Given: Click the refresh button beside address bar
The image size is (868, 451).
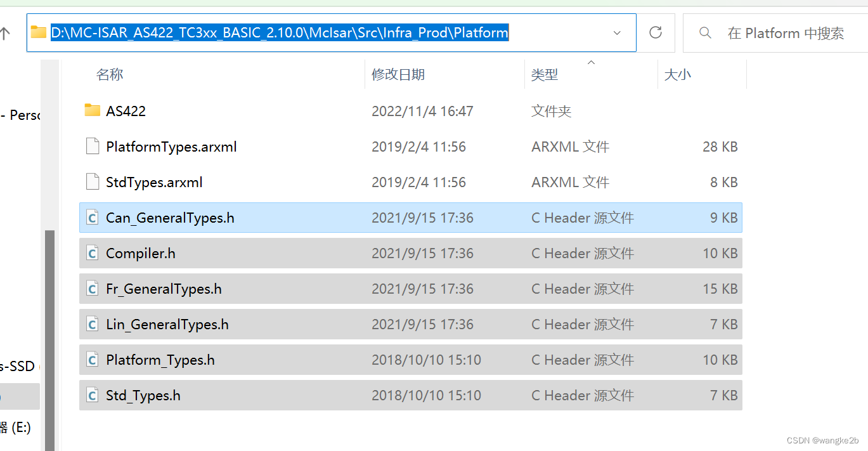Looking at the screenshot, I should tap(656, 32).
